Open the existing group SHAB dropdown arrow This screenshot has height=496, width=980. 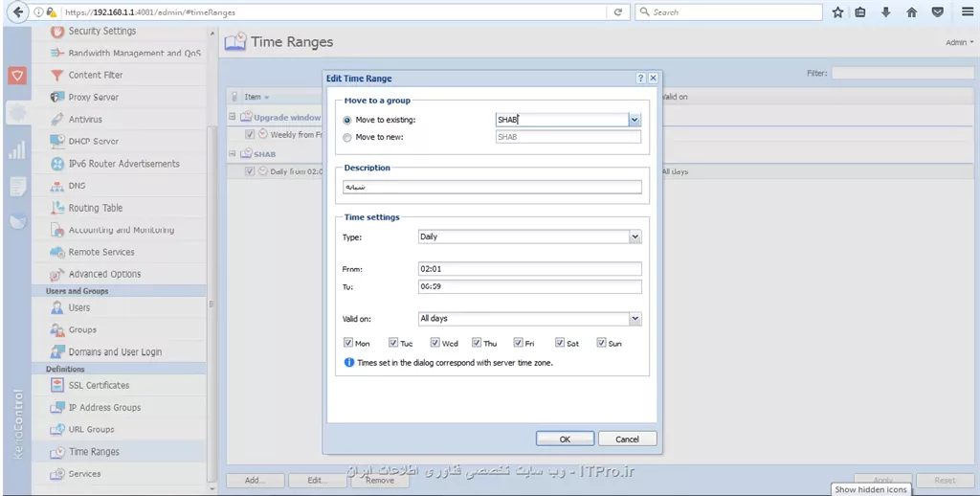[x=635, y=120]
